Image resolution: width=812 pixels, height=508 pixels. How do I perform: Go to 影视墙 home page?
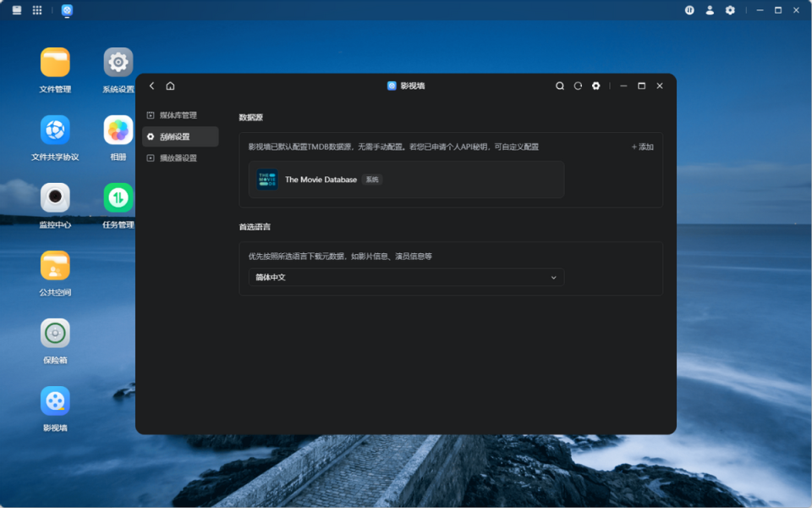[x=170, y=86]
